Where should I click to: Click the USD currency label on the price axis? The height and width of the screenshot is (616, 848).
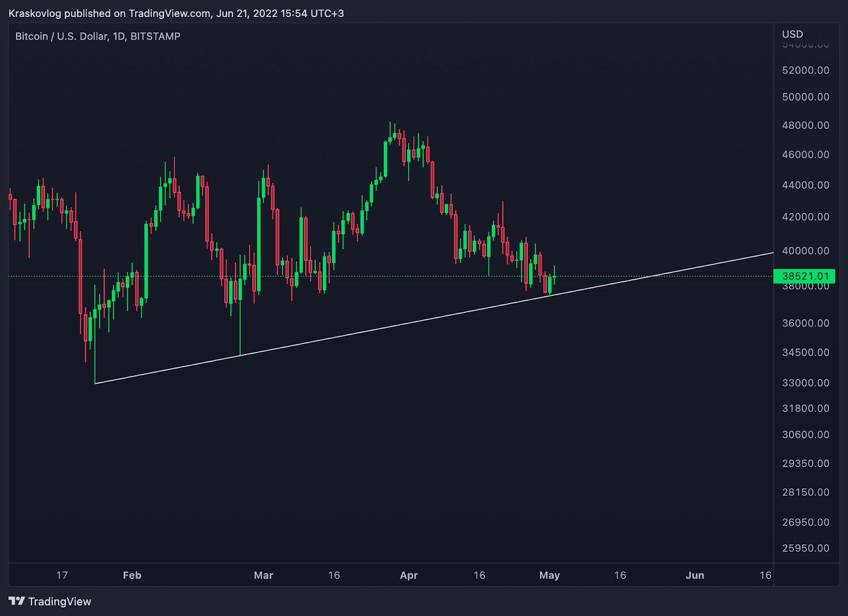click(792, 34)
